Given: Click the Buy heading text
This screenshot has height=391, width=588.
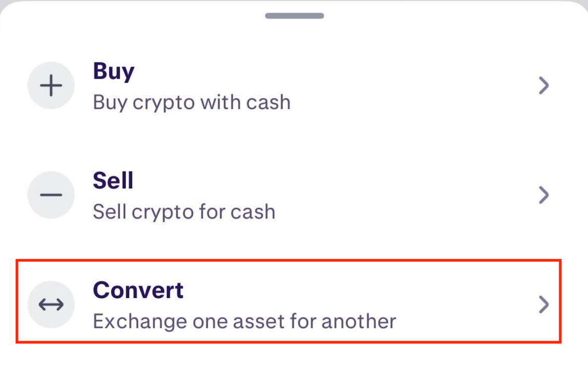Looking at the screenshot, I should tap(113, 71).
